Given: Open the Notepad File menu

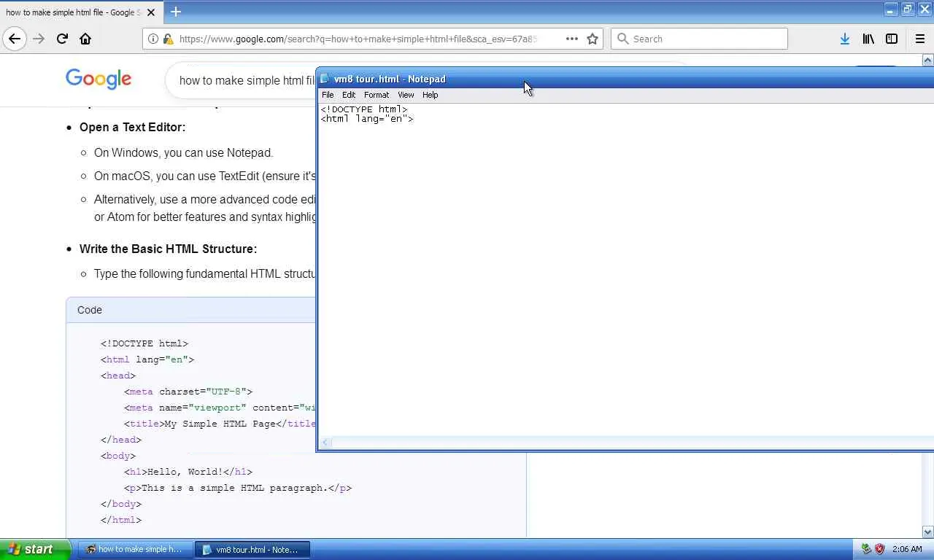Looking at the screenshot, I should point(328,95).
